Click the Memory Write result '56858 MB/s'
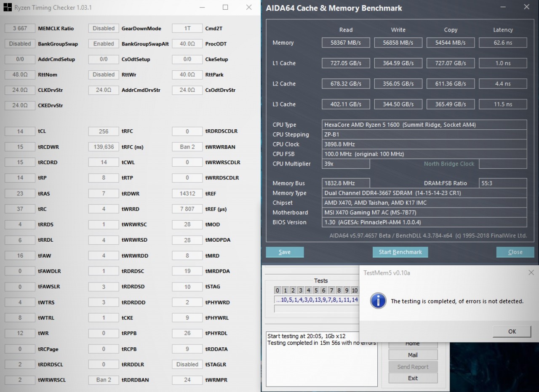Viewport: 539px width, 392px height. coord(398,43)
